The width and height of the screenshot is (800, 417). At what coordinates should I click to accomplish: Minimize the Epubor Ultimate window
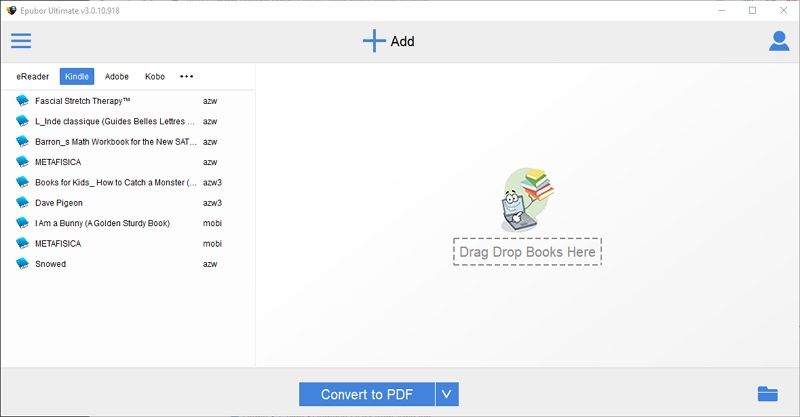[722, 10]
